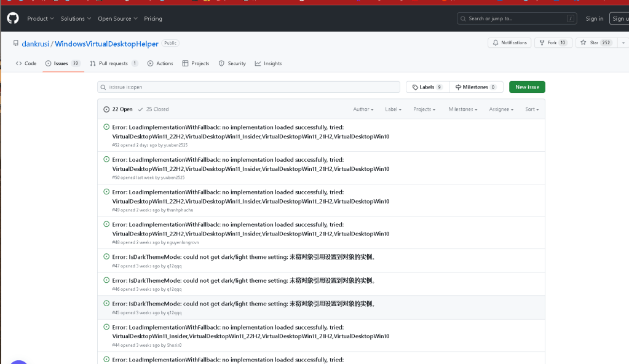Click the Milestones signpost icon
This screenshot has width=629, height=364.
pos(458,87)
